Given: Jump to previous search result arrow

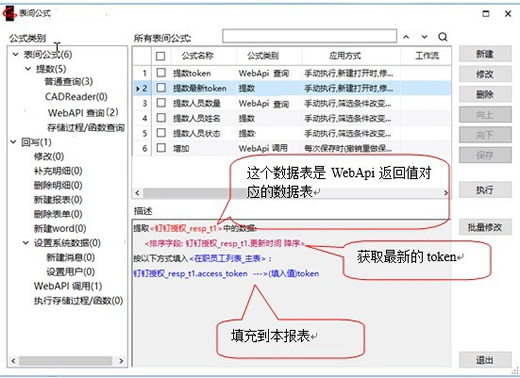Looking at the screenshot, I should (x=406, y=37).
